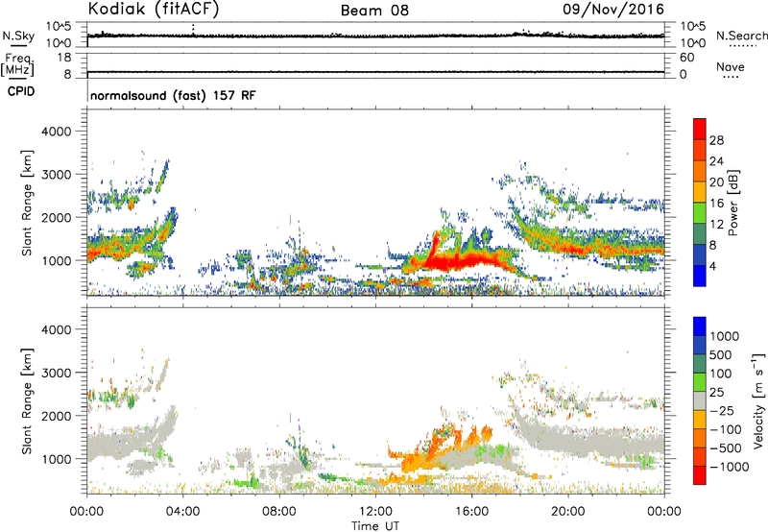Click the 'Nave' legend label
The image size is (768, 532).
[730, 67]
